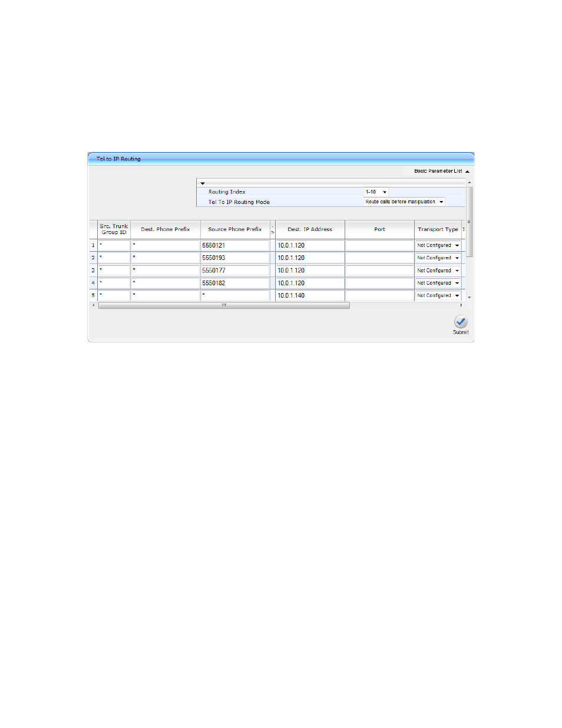Click Src. Trunk Group ID field in row 1
The height and width of the screenshot is (728, 562).
point(114,245)
